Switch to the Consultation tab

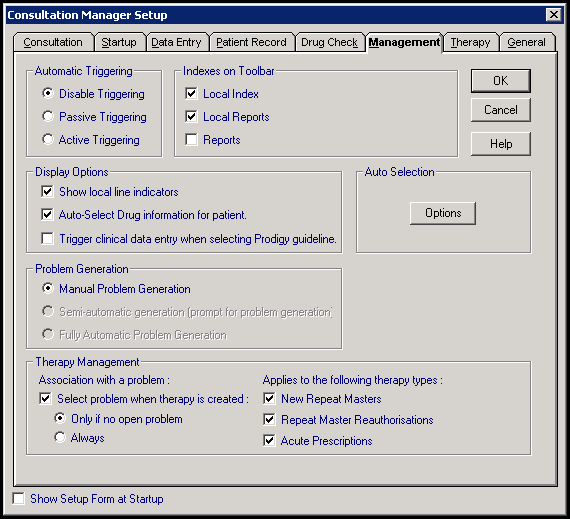tap(53, 43)
